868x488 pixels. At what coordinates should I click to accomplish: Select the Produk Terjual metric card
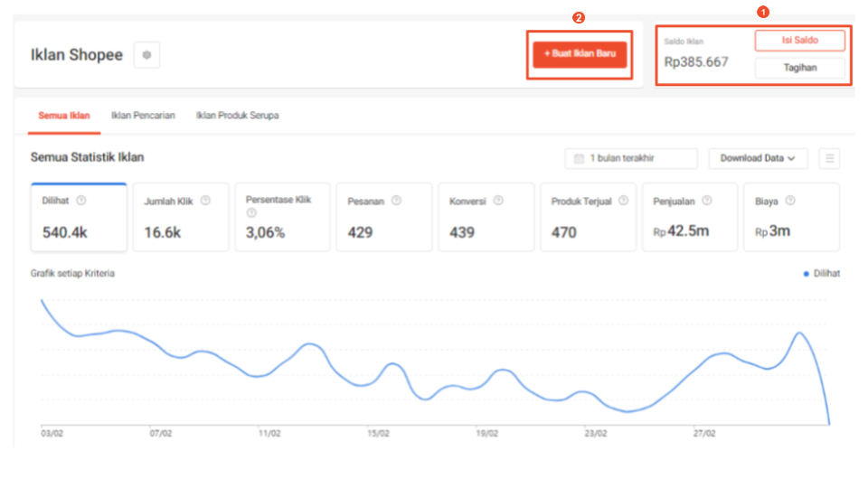588,217
